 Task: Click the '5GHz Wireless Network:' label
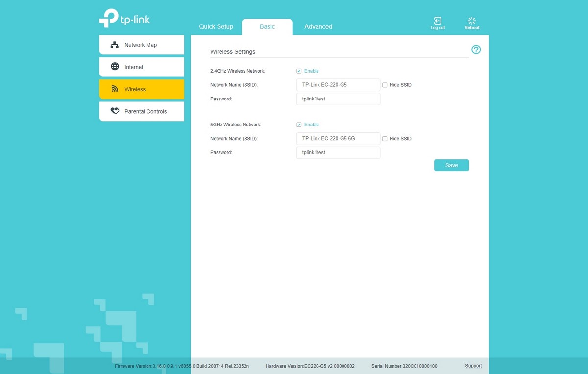point(236,125)
